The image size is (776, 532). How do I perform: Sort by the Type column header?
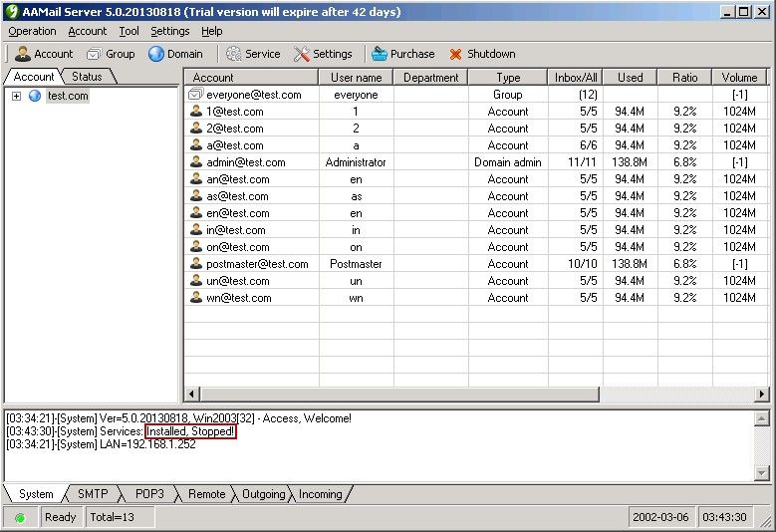coord(508,77)
